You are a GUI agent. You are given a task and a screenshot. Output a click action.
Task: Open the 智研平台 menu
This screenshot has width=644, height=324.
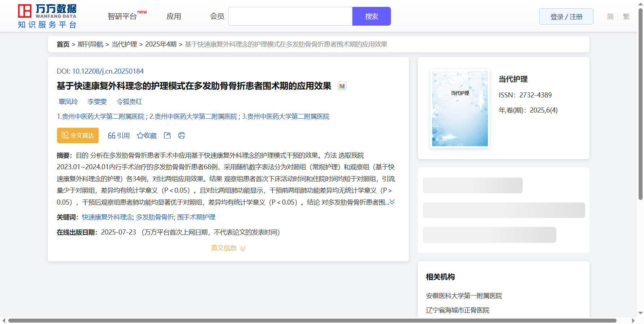[122, 16]
